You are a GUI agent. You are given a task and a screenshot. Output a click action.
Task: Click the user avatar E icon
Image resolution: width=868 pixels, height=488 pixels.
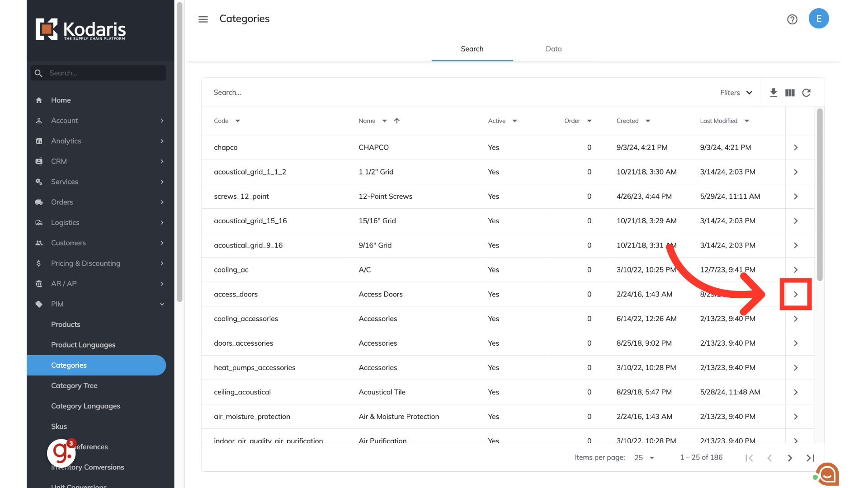[818, 19]
